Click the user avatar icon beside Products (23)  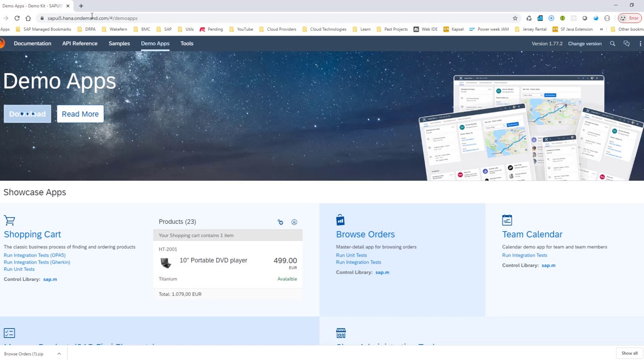tap(294, 222)
